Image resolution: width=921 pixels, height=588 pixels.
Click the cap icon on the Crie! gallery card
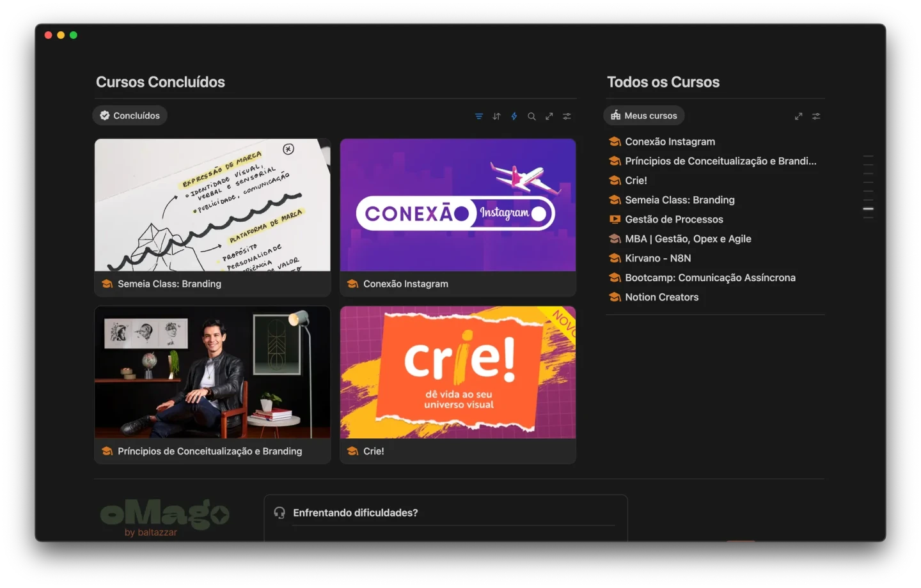point(352,451)
